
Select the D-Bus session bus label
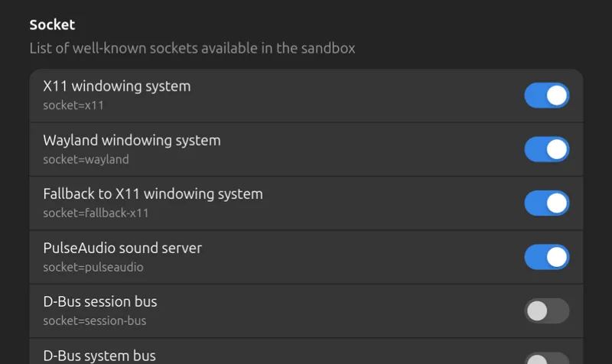tap(100, 301)
